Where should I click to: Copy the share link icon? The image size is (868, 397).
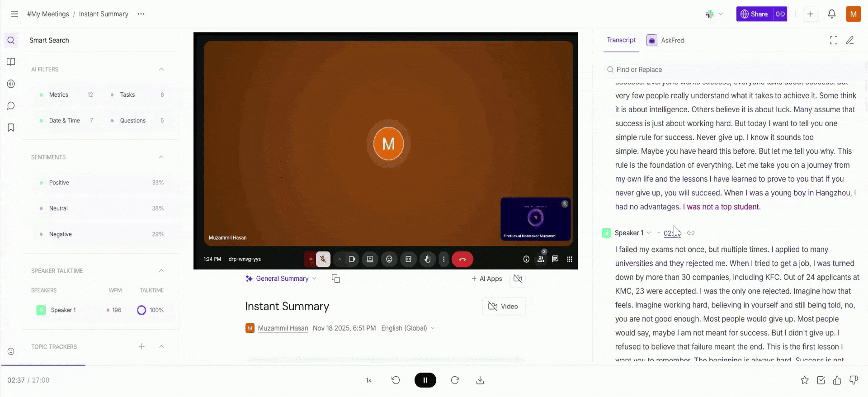(780, 14)
